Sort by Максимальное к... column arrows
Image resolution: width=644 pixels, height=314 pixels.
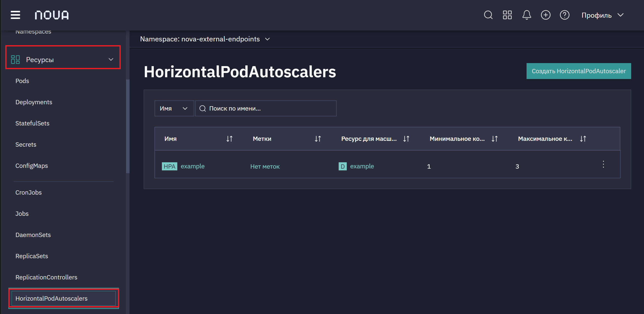point(583,139)
